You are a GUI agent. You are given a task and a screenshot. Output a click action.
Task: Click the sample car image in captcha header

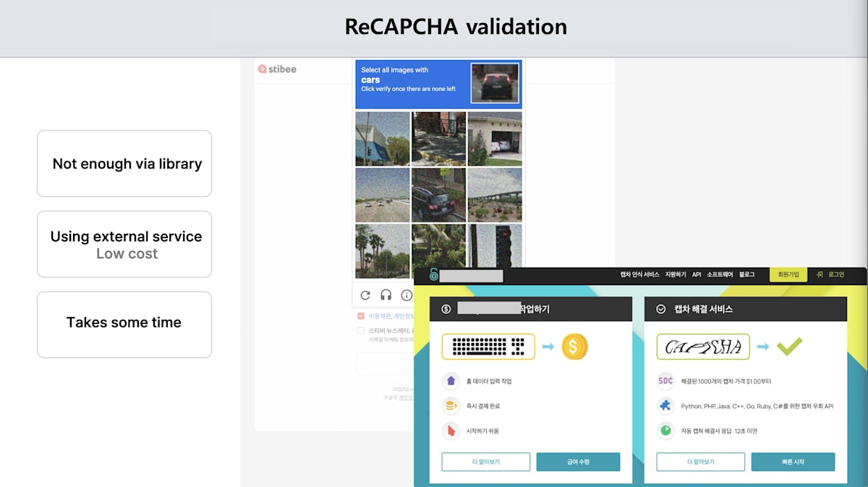(x=495, y=84)
